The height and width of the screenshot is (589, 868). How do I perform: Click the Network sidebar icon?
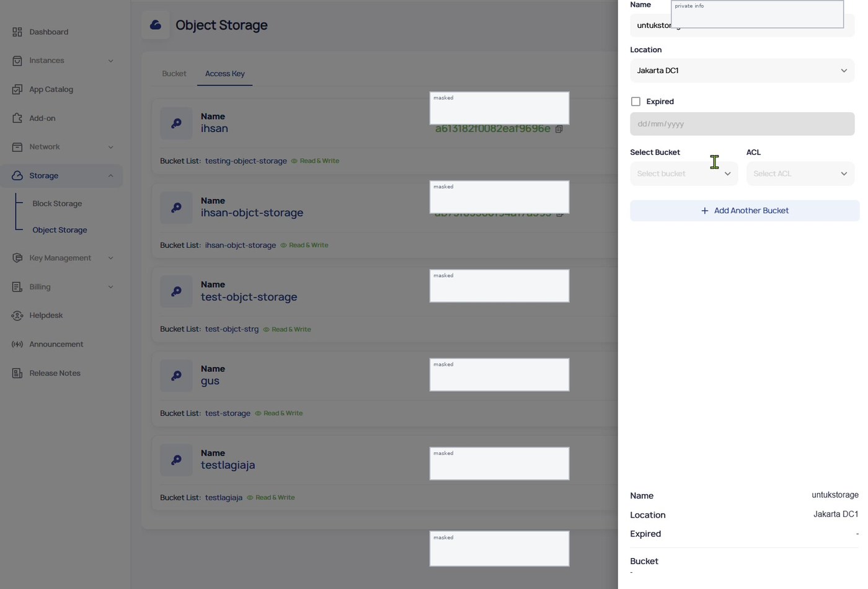(17, 147)
